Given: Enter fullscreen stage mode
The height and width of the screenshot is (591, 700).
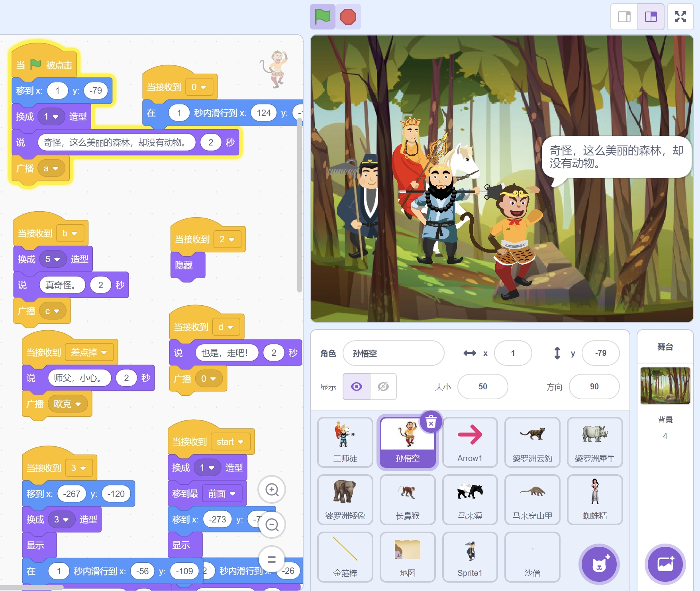Looking at the screenshot, I should coord(680,17).
